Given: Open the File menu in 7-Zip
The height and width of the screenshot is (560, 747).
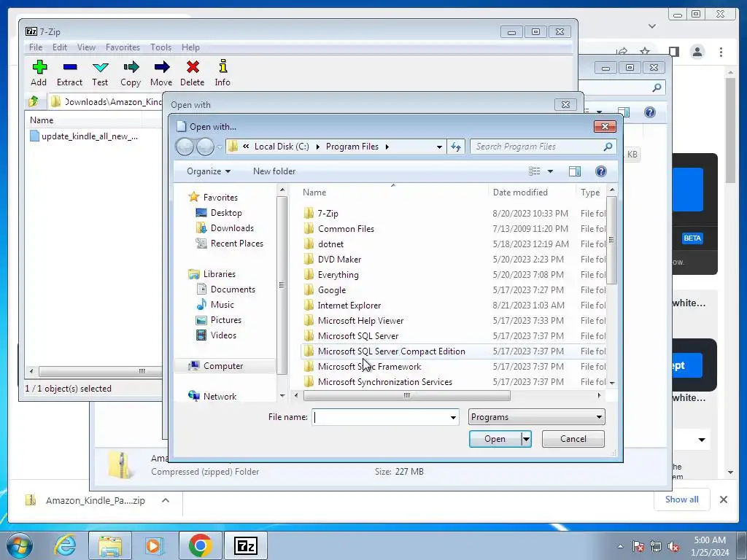Looking at the screenshot, I should coord(36,47).
